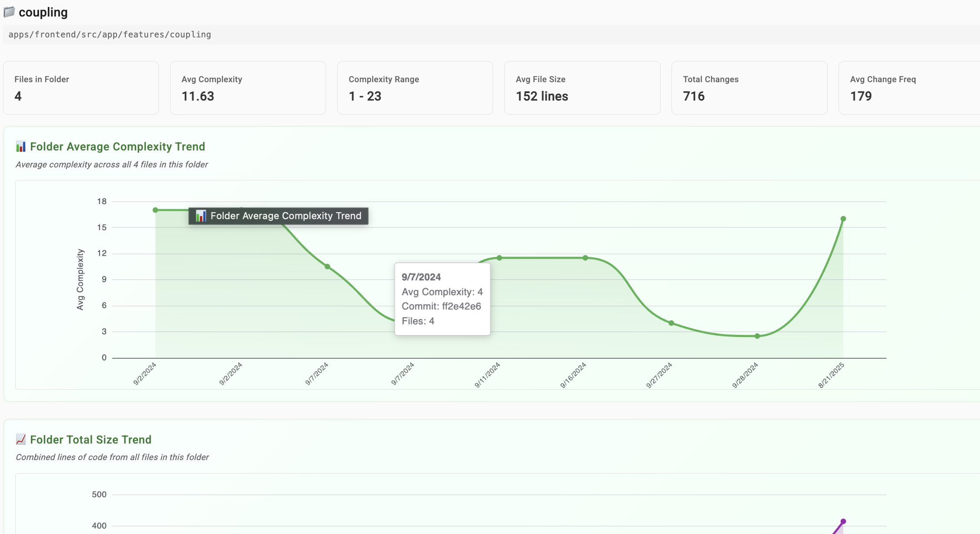Click the 9/27/2024 complexity data point
The image size is (980, 534).
click(671, 323)
